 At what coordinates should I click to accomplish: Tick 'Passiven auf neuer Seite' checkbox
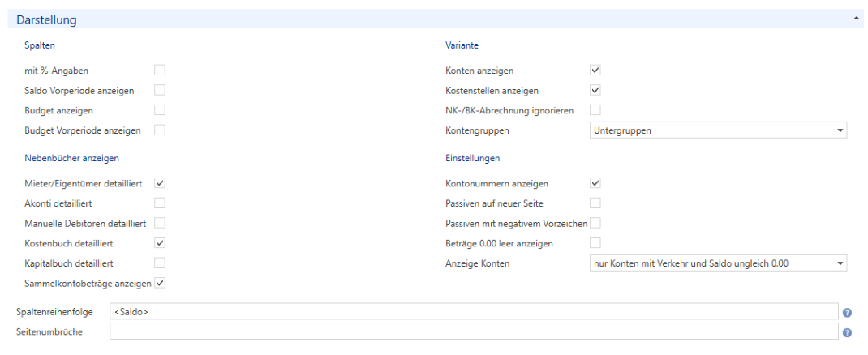coord(595,203)
